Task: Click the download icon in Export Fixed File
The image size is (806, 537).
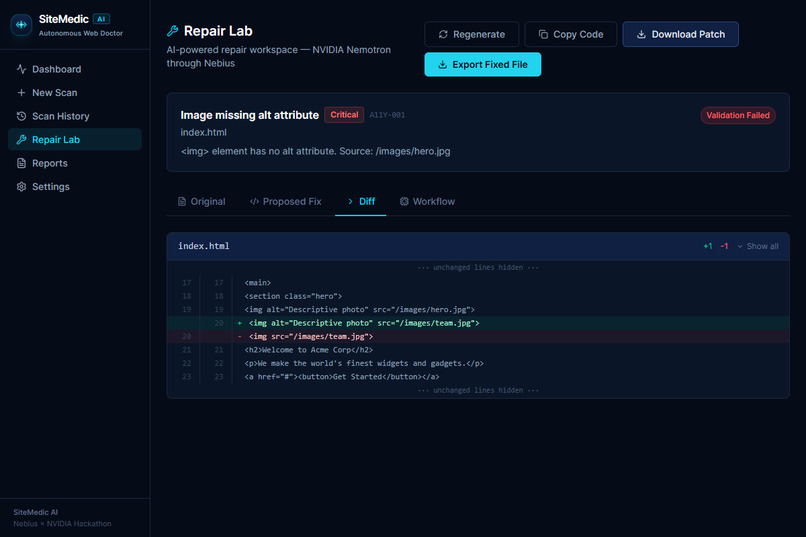Action: click(442, 65)
